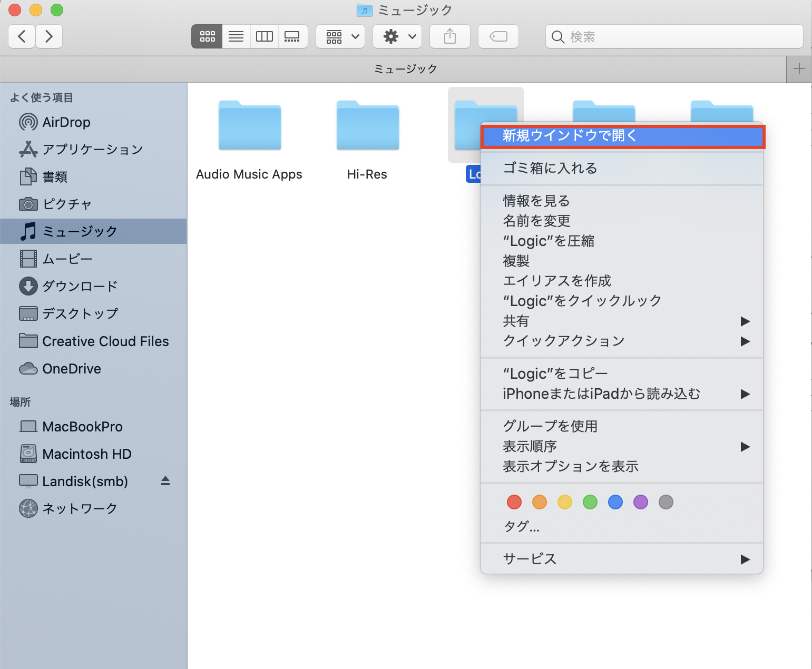Open ダウンロード in the sidebar
The width and height of the screenshot is (812, 669).
click(80, 286)
